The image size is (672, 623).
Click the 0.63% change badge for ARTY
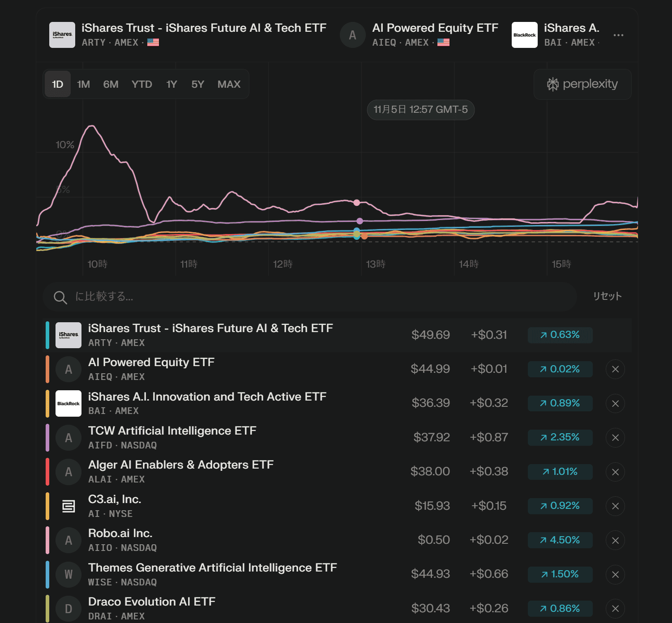560,335
